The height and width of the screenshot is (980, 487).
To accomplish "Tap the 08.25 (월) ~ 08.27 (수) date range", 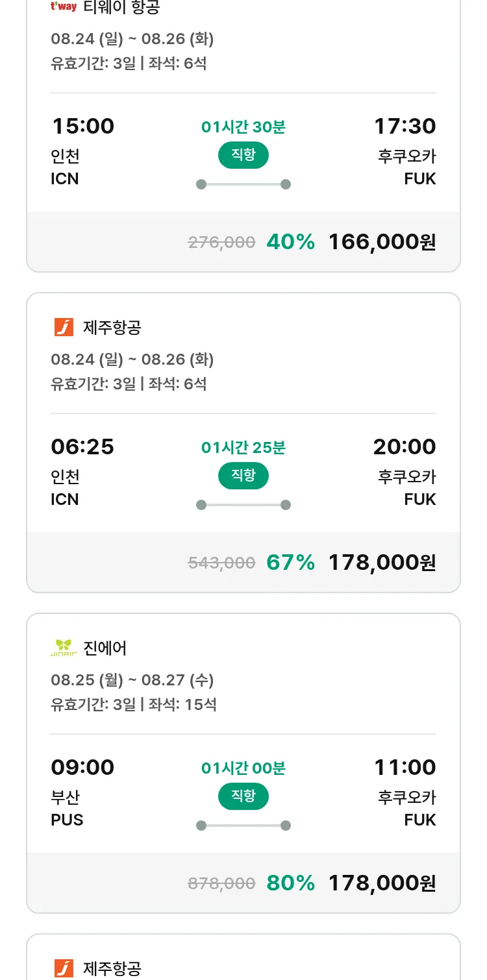I will pyautogui.click(x=132, y=680).
